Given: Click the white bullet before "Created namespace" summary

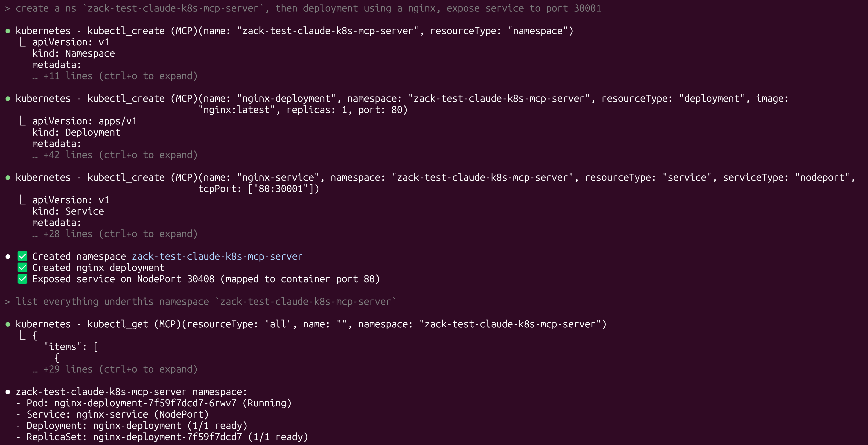Looking at the screenshot, I should point(8,257).
